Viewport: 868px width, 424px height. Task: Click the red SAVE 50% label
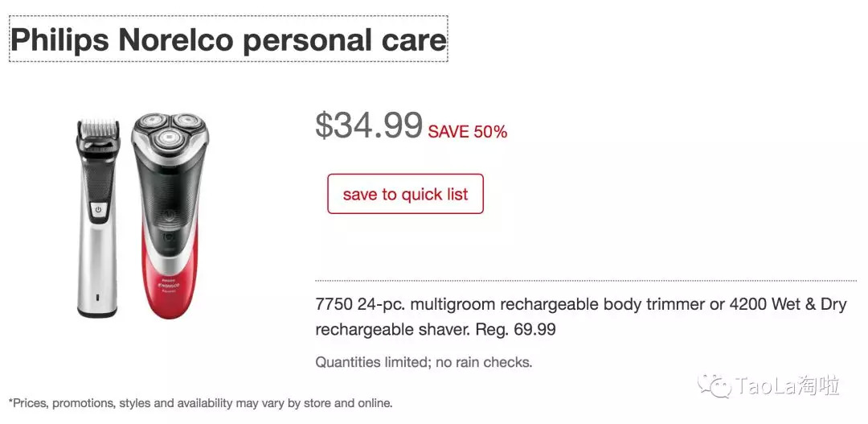pyautogui.click(x=468, y=132)
